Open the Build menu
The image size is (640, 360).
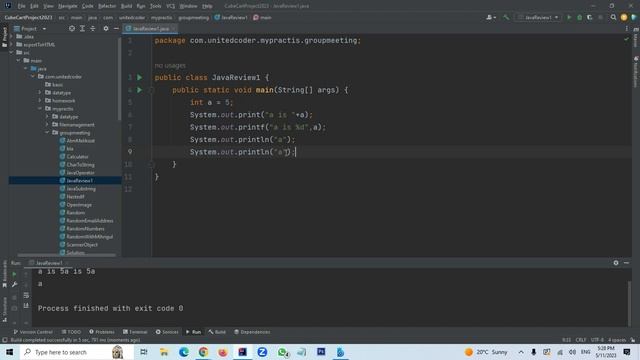click(x=127, y=6)
